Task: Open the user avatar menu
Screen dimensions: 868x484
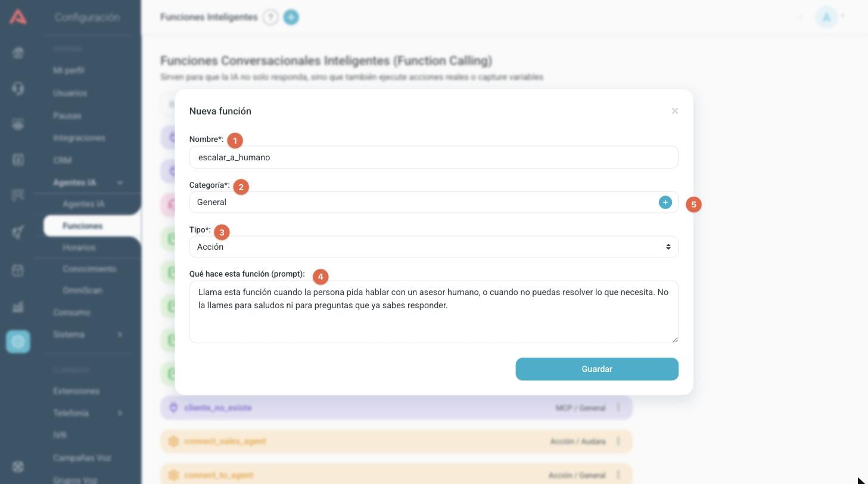Action: tap(826, 17)
